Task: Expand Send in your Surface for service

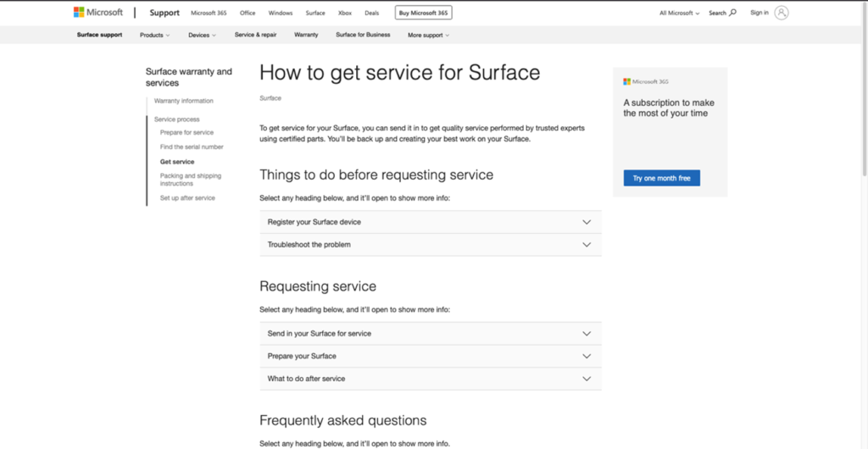Action: click(x=431, y=334)
